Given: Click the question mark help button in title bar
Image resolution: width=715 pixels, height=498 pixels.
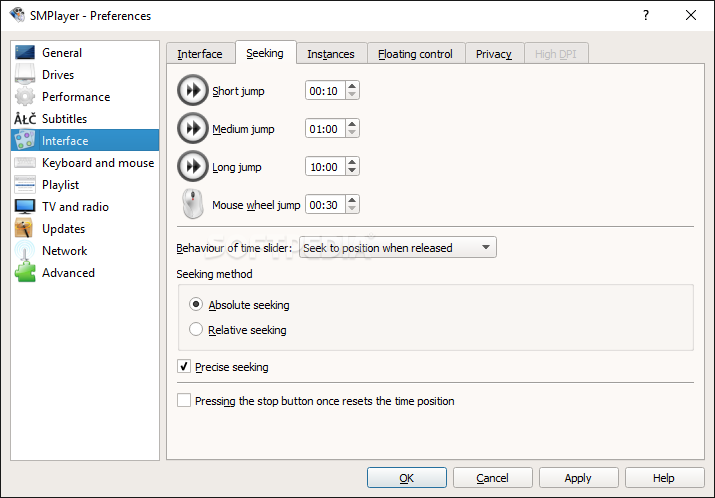Looking at the screenshot, I should coord(646,15).
